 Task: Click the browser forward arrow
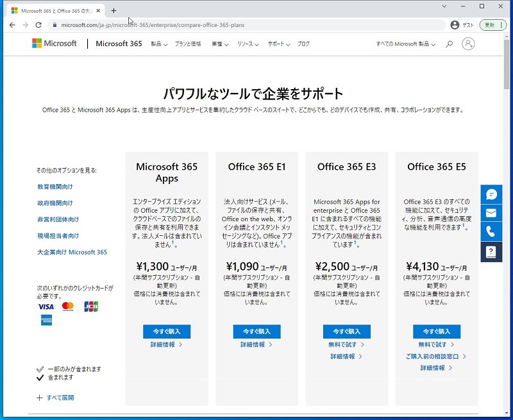(x=26, y=25)
